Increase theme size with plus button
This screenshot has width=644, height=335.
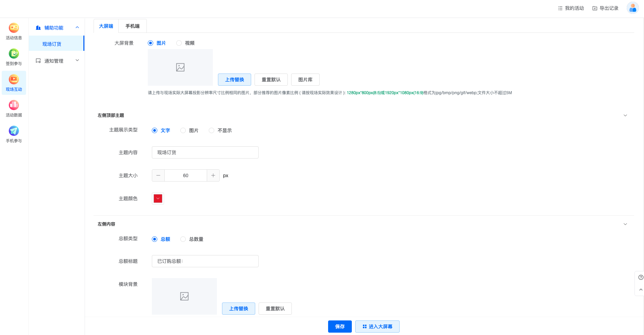point(213,175)
